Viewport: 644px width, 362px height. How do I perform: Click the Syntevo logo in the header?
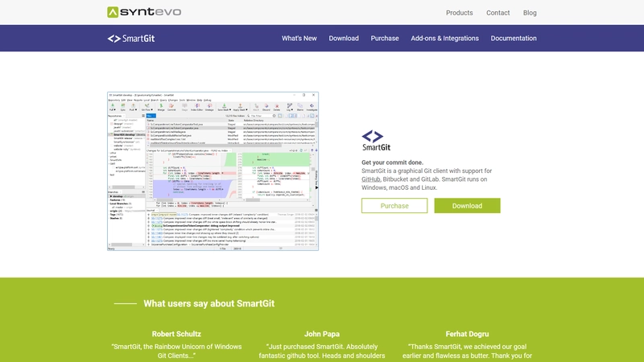[138, 13]
